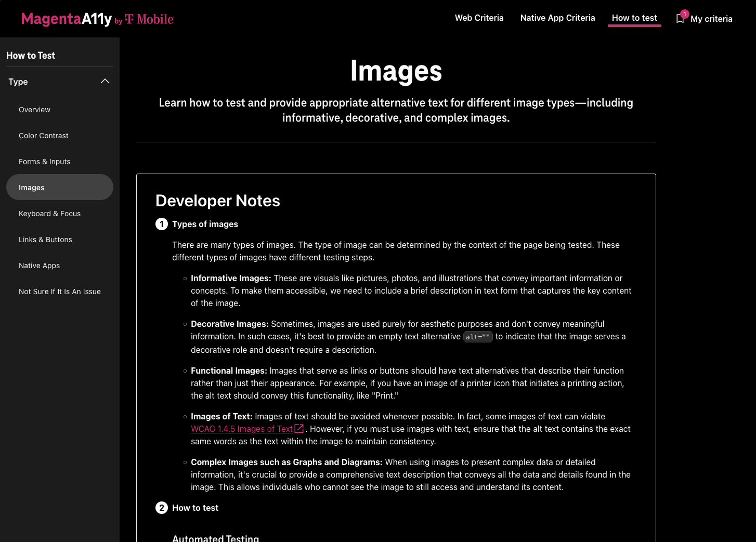Click the notification badge showing 1
756x542 pixels.
coord(685,14)
